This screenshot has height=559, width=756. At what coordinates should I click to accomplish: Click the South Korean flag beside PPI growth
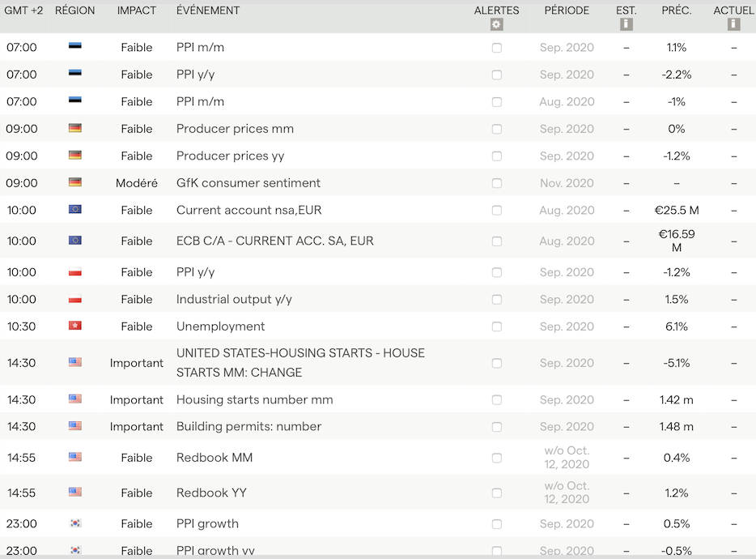click(x=75, y=523)
